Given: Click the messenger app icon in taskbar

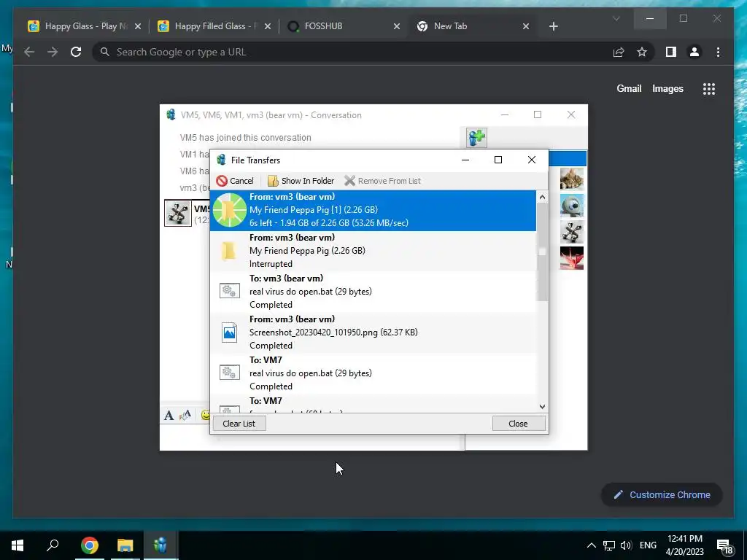Looking at the screenshot, I should (x=160, y=545).
